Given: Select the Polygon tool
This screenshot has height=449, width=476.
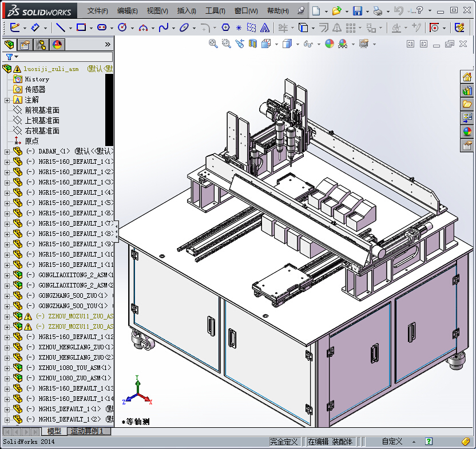Looking at the screenshot, I should 225,27.
